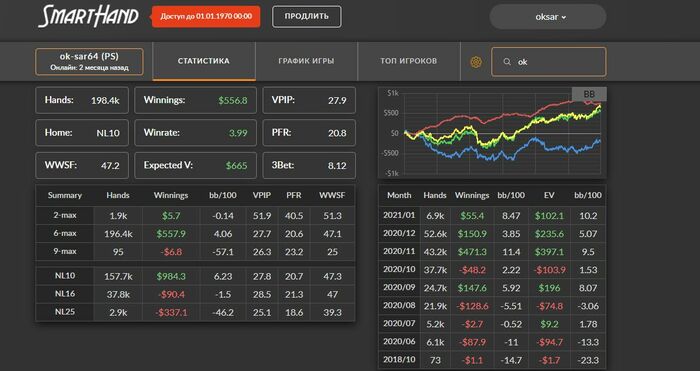The height and width of the screenshot is (371, 700).
Task: Click the -$90.4 winnings in NL16 row
Action: [171, 295]
